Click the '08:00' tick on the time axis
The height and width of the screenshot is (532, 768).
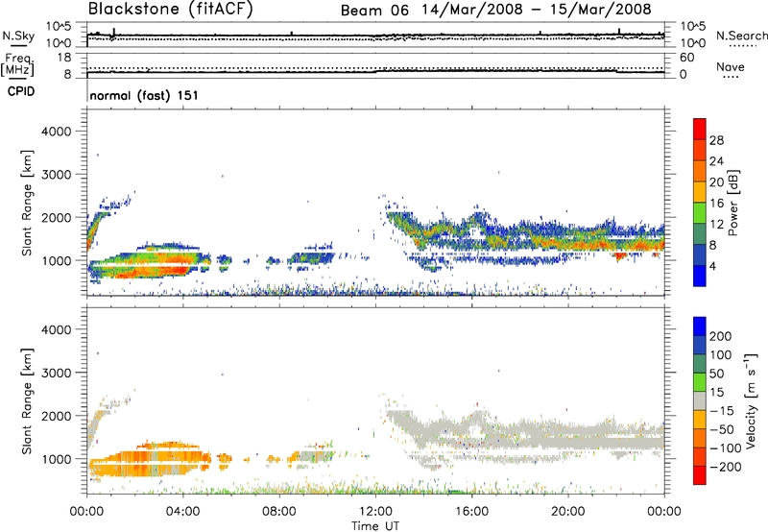(278, 512)
